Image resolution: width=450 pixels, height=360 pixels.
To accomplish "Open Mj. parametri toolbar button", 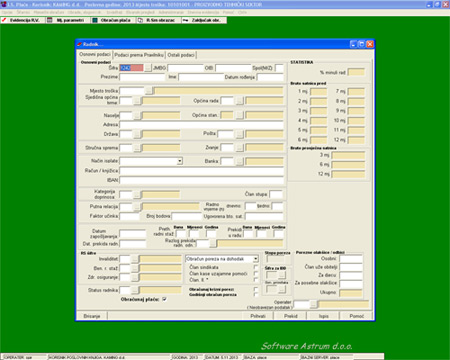I will (x=67, y=20).
